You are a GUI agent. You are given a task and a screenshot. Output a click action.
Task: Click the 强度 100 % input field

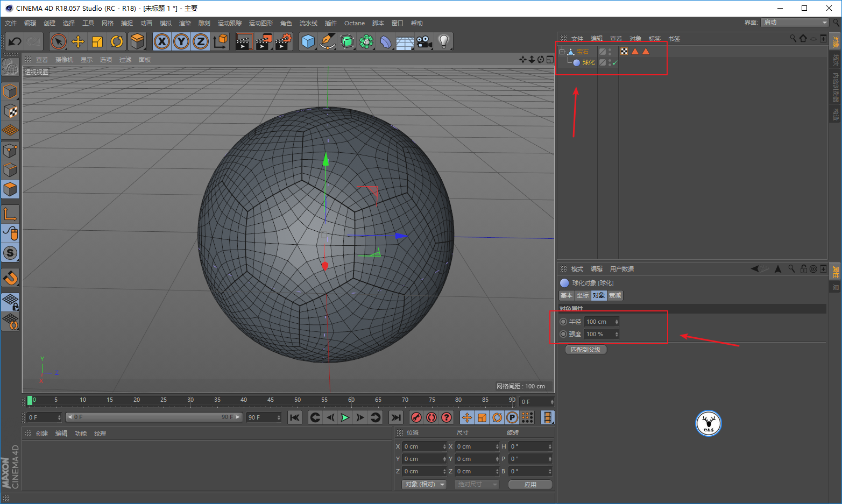tap(599, 334)
